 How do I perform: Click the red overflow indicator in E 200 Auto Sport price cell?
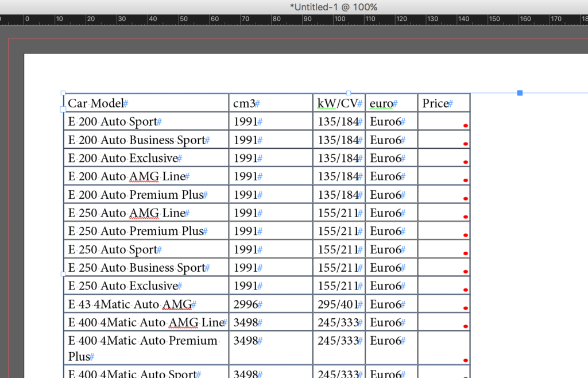465,125
